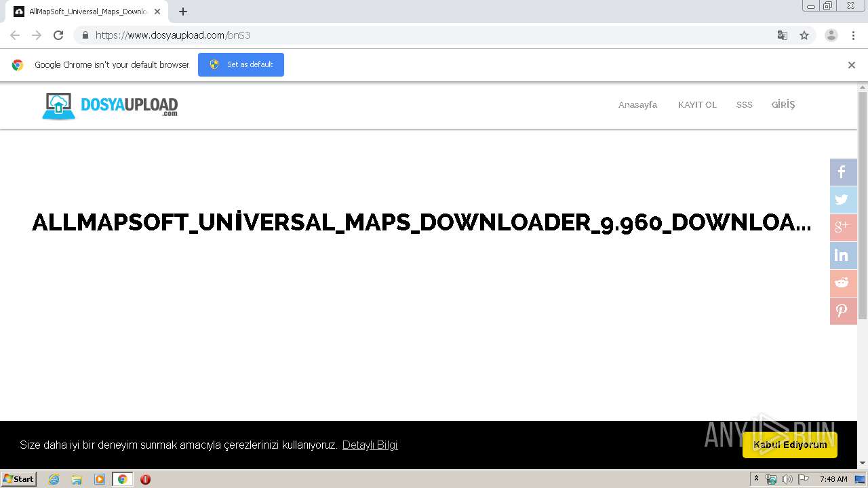Share on Reddit sidebar icon
This screenshot has width=868, height=488.
tap(843, 283)
